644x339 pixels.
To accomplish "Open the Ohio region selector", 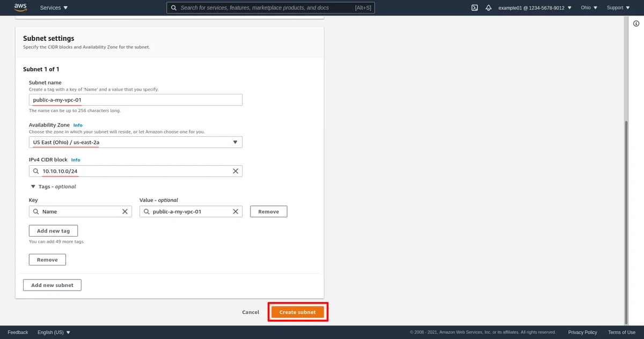I will (x=589, y=8).
